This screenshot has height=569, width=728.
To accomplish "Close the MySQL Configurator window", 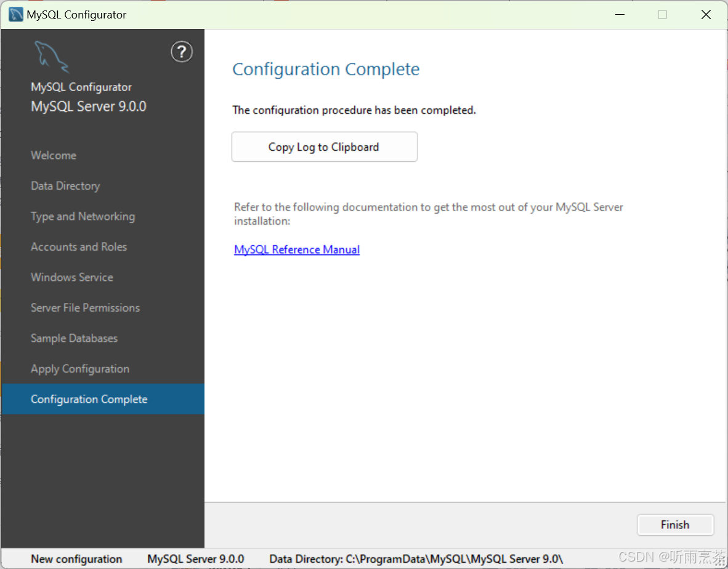I will pos(706,14).
